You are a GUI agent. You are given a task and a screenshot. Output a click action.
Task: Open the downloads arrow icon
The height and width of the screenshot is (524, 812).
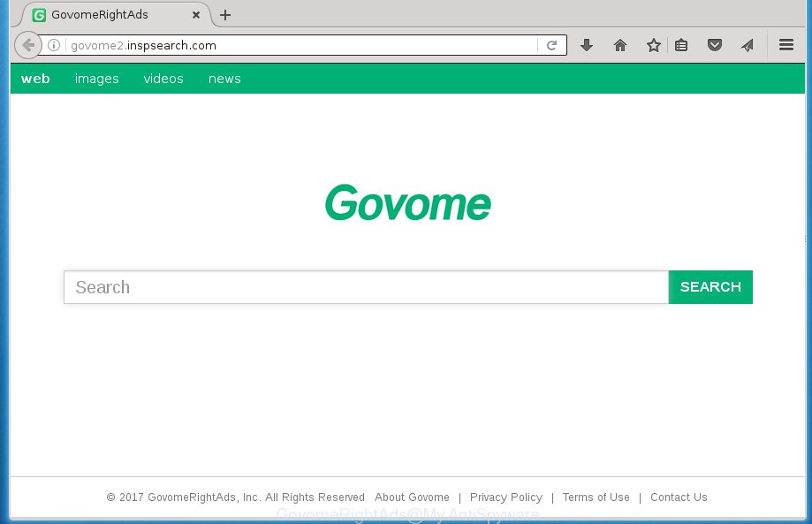click(586, 46)
